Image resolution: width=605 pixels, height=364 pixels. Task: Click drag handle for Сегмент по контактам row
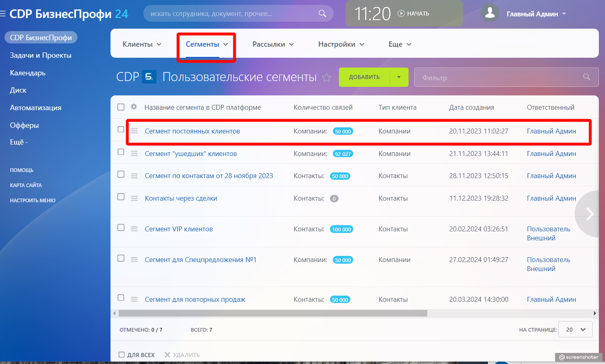[x=134, y=176]
